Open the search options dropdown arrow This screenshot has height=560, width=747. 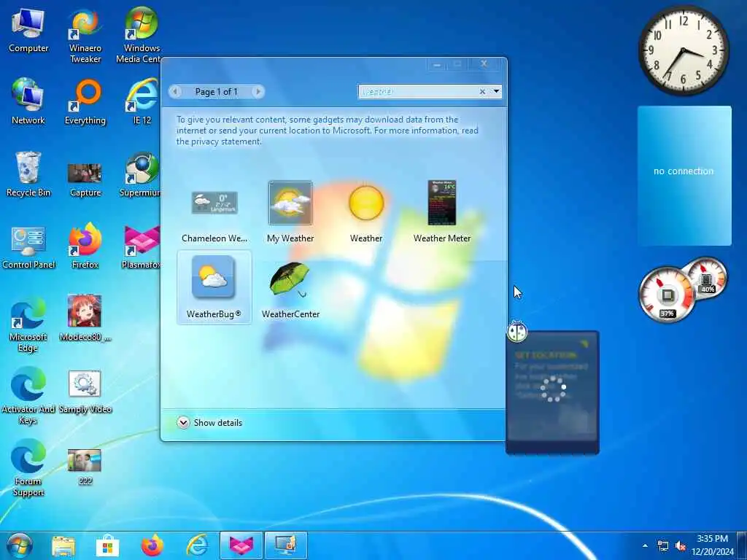(496, 91)
